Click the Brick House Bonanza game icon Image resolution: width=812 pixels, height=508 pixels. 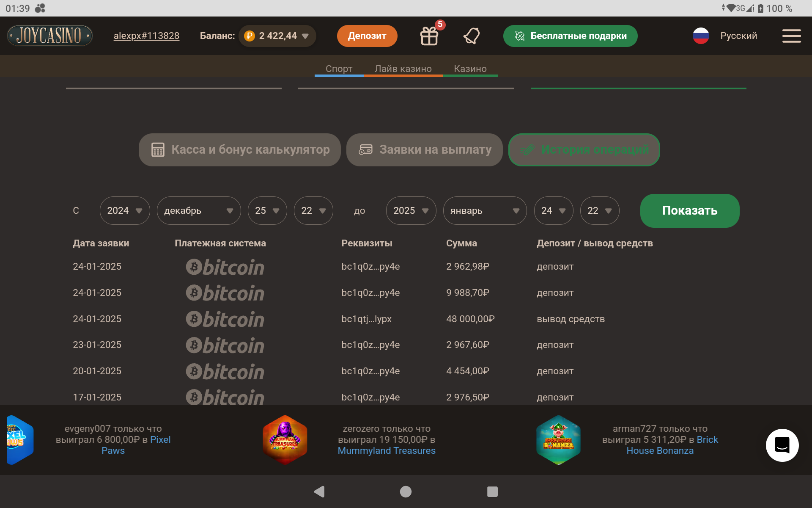click(x=558, y=440)
